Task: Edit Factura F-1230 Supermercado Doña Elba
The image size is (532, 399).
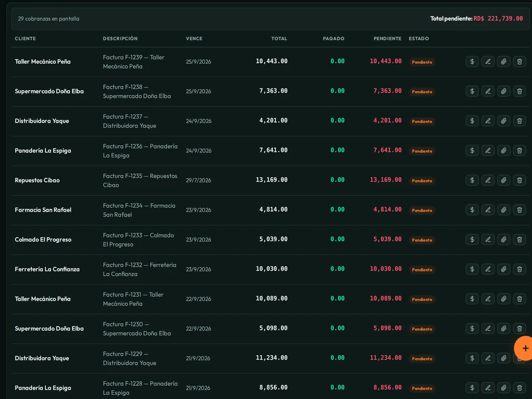Action: [488, 329]
